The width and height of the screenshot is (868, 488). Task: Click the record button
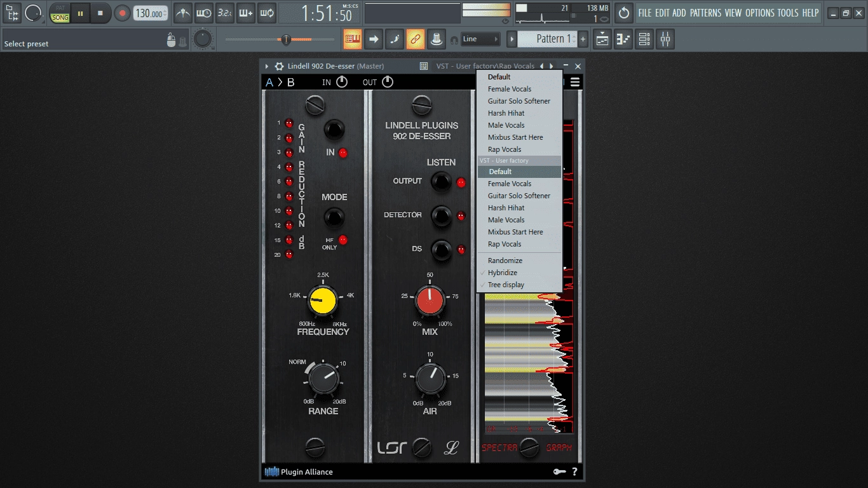pyautogui.click(x=122, y=13)
